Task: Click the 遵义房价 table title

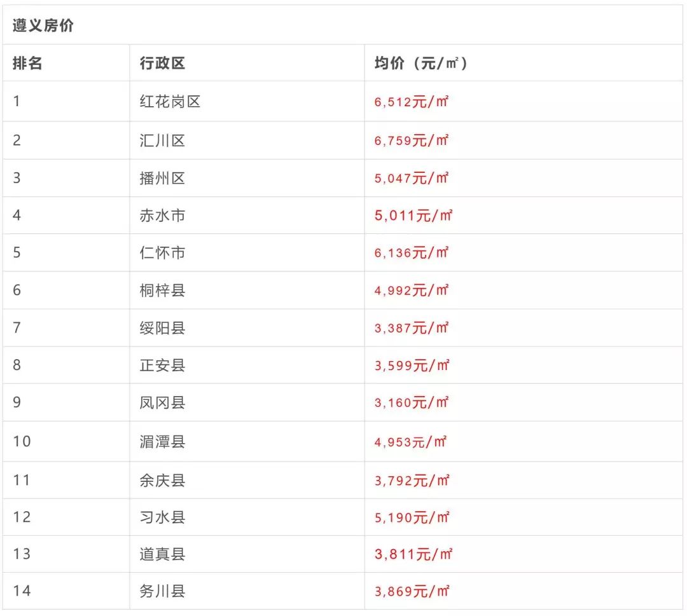Action: click(x=43, y=25)
